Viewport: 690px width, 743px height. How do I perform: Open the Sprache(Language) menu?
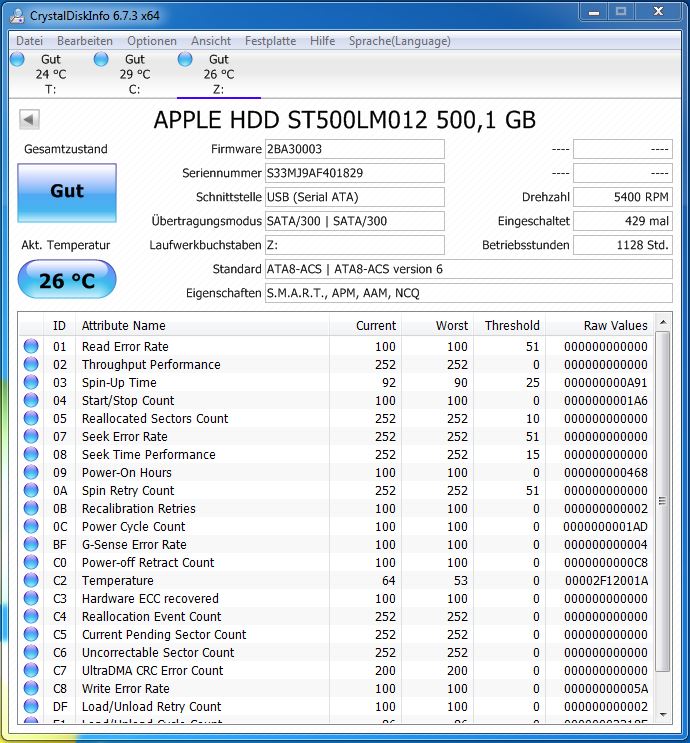click(x=399, y=41)
